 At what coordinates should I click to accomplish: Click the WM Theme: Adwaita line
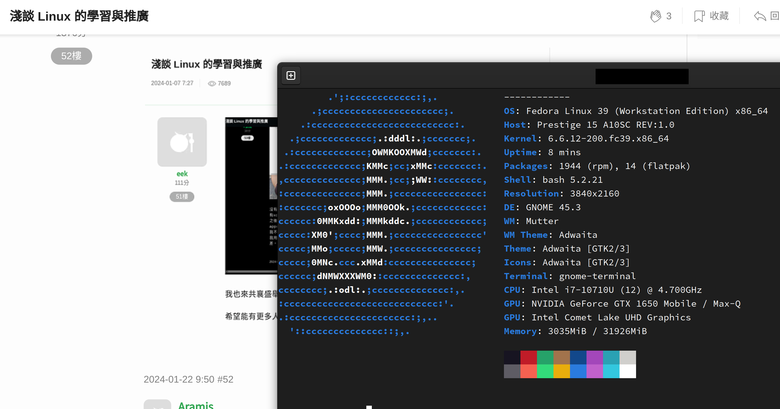click(x=551, y=235)
